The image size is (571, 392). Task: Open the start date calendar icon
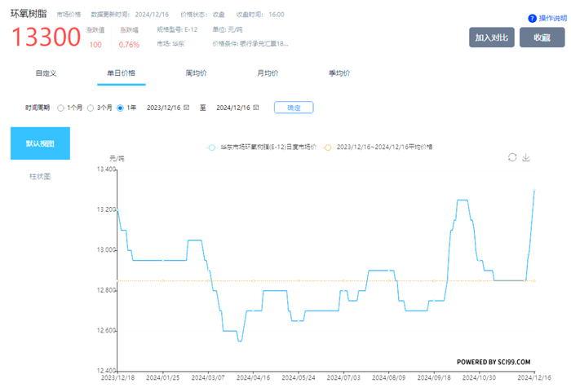186,108
